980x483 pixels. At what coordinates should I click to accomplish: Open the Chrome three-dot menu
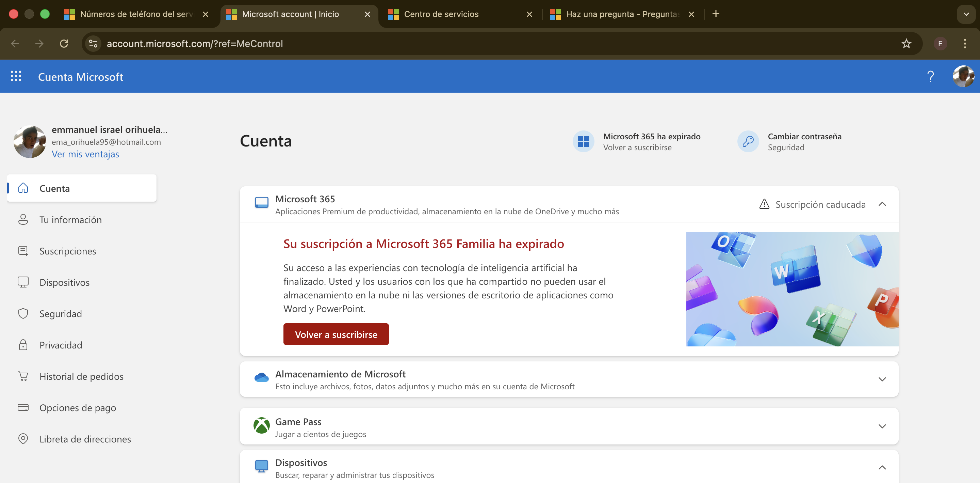964,43
